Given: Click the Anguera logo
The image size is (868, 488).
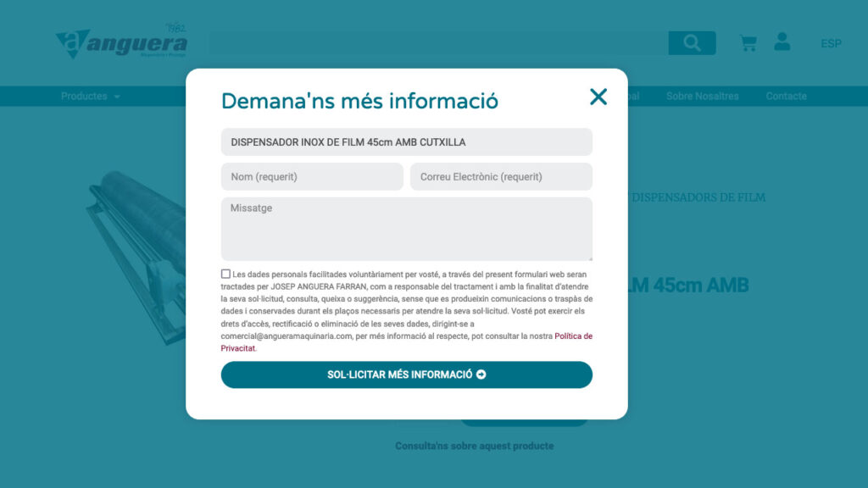Looking at the screenshot, I should pyautogui.click(x=122, y=41).
